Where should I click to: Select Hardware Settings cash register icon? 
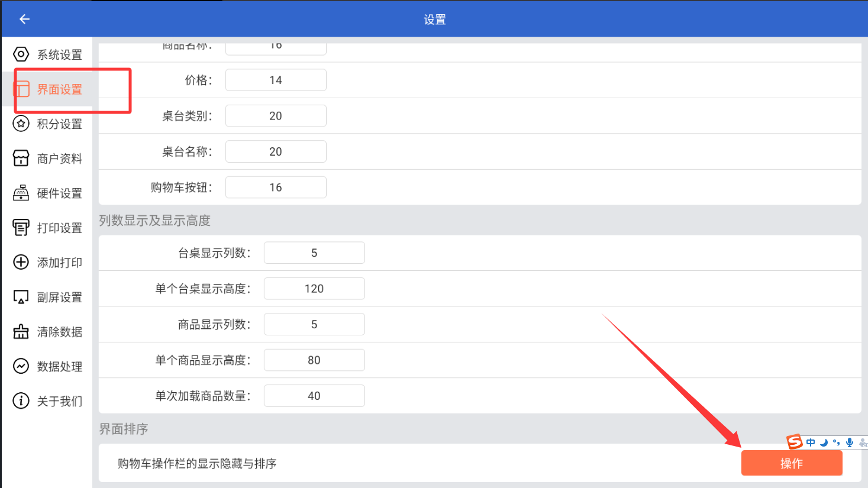coord(21,193)
